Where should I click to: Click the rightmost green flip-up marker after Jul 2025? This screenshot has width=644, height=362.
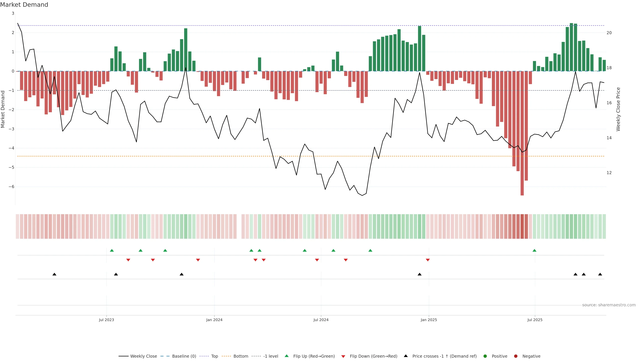[x=534, y=251]
